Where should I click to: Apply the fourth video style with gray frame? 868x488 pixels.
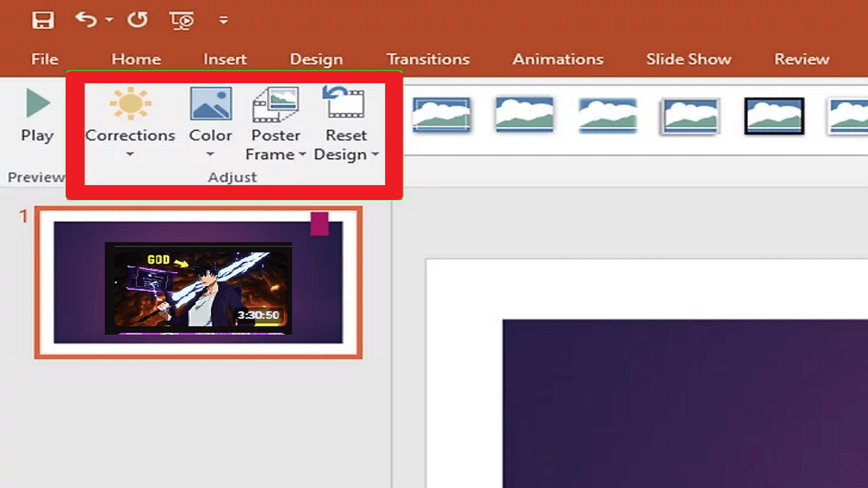click(690, 116)
